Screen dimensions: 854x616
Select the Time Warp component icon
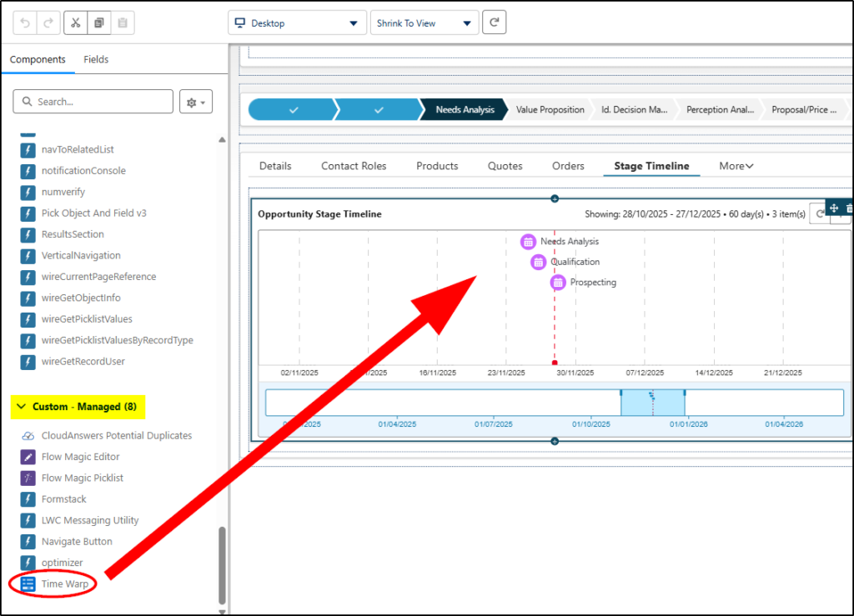28,583
